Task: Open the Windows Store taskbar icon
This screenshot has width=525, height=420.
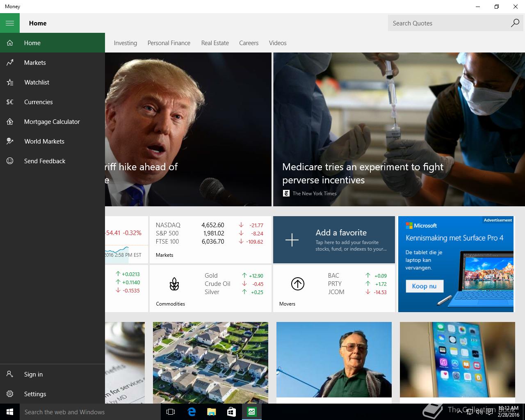Action: (x=231, y=412)
